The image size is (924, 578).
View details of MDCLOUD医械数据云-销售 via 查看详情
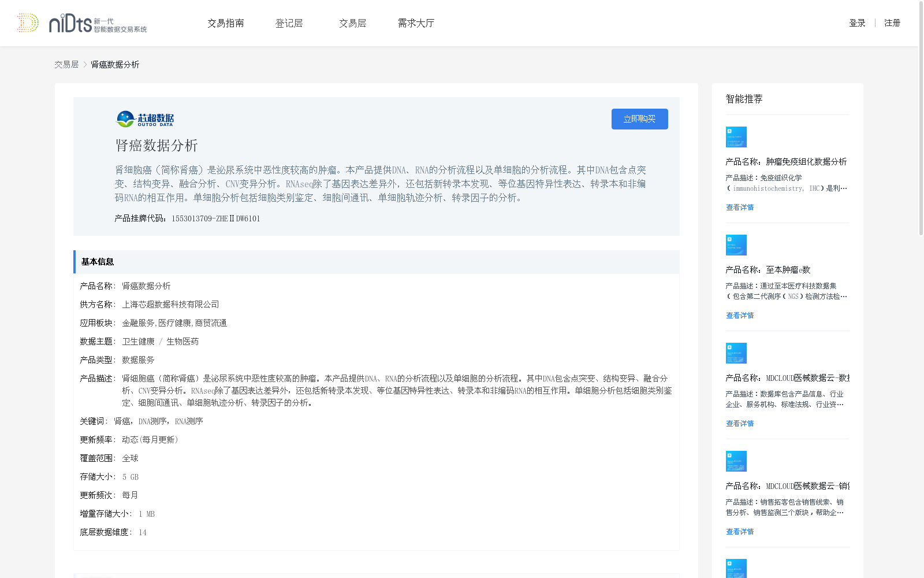coord(740,532)
